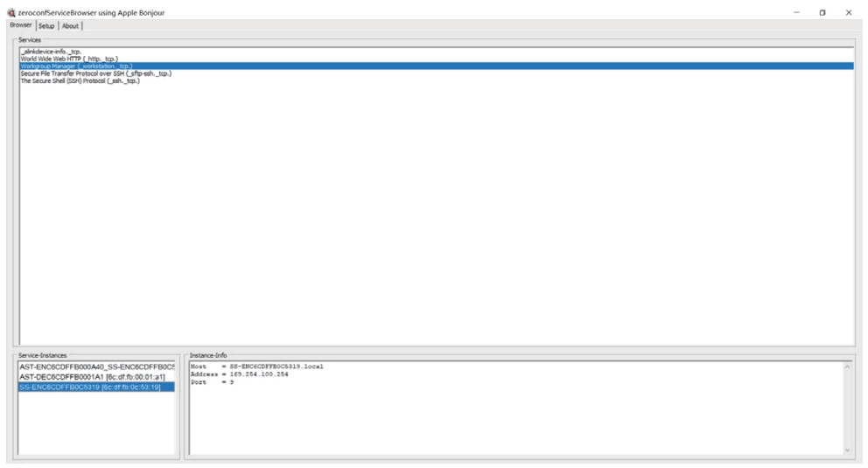
Task: Select instance SS-ENC6CDFFB0C5319
Action: coord(97,387)
